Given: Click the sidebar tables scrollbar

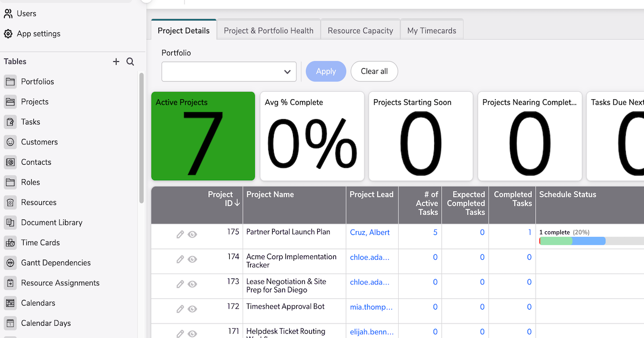Looking at the screenshot, I should (x=142, y=138).
